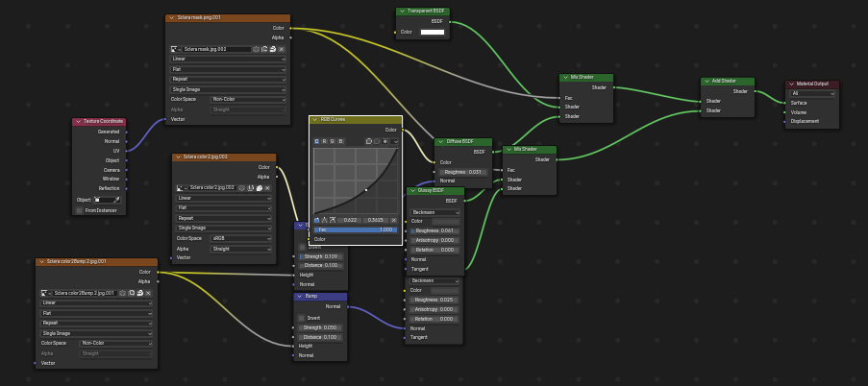The height and width of the screenshot is (386, 868).
Task: Open Alpha Straight dropdown in Sclera color2.jpg.002 node
Action: click(241, 249)
